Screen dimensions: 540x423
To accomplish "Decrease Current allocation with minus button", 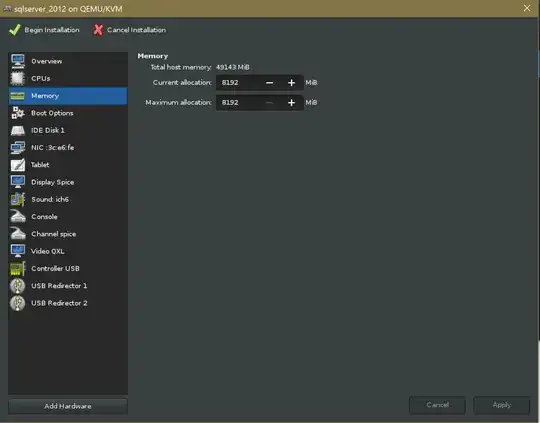I will tap(270, 83).
